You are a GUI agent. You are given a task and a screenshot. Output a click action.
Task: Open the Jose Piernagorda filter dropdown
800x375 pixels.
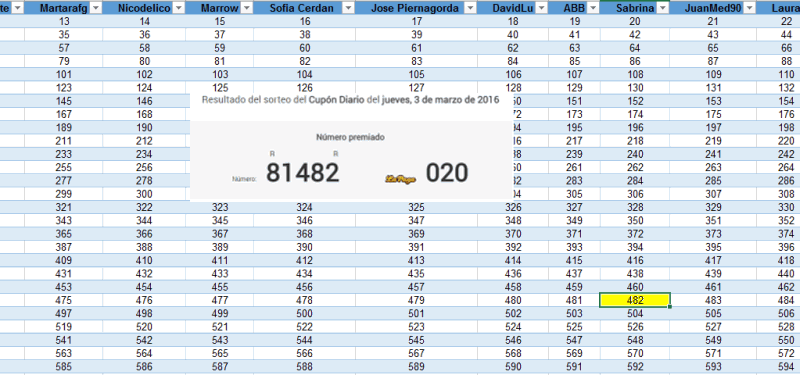click(x=470, y=8)
